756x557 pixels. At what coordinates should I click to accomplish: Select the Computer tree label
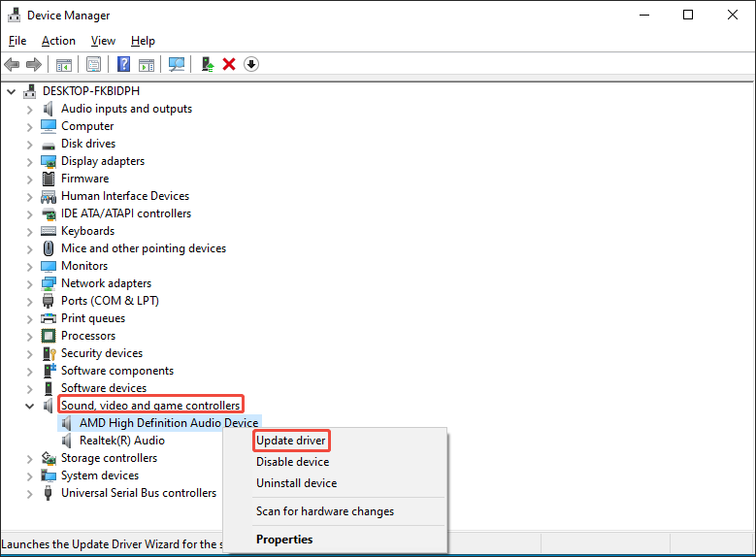click(x=87, y=126)
